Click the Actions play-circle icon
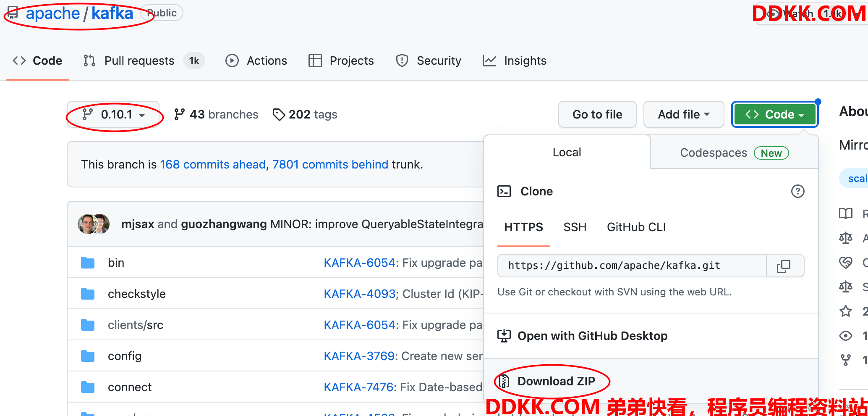Screen dimensions: 868x416 click(232, 61)
